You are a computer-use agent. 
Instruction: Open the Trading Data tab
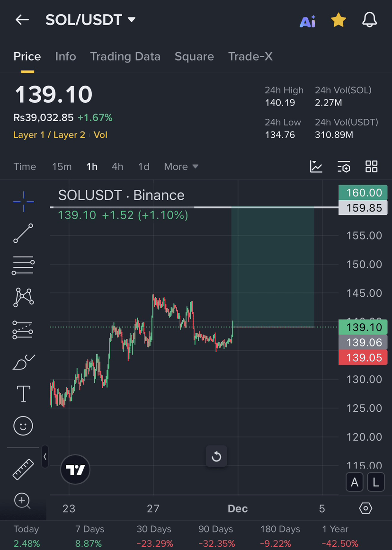(x=125, y=56)
